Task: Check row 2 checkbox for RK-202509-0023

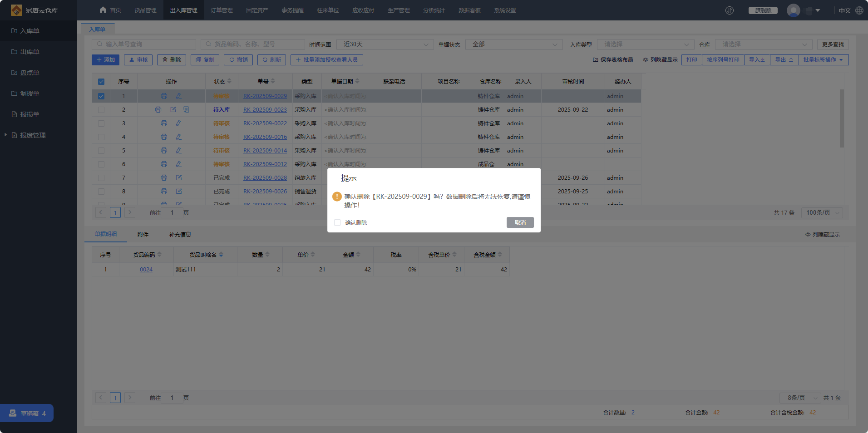Action: (x=101, y=110)
